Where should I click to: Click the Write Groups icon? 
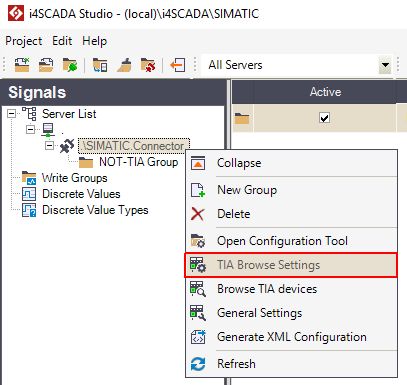coord(29,178)
